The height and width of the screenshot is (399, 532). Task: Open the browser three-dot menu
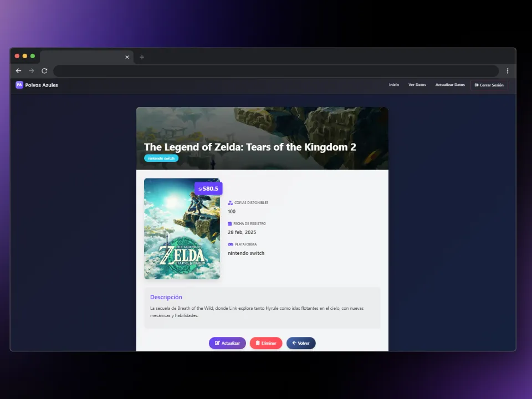click(x=507, y=71)
